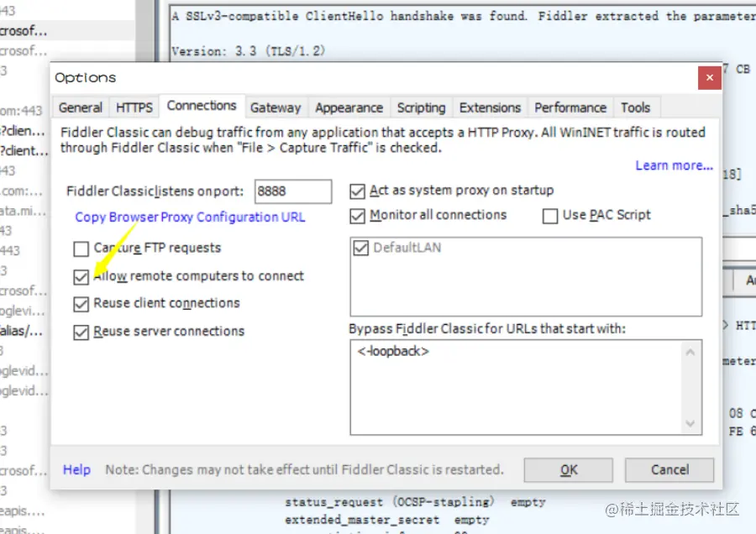756x534 pixels.
Task: Select the "Version: 3.3 (TLS/1.2)" line
Action: click(x=249, y=50)
